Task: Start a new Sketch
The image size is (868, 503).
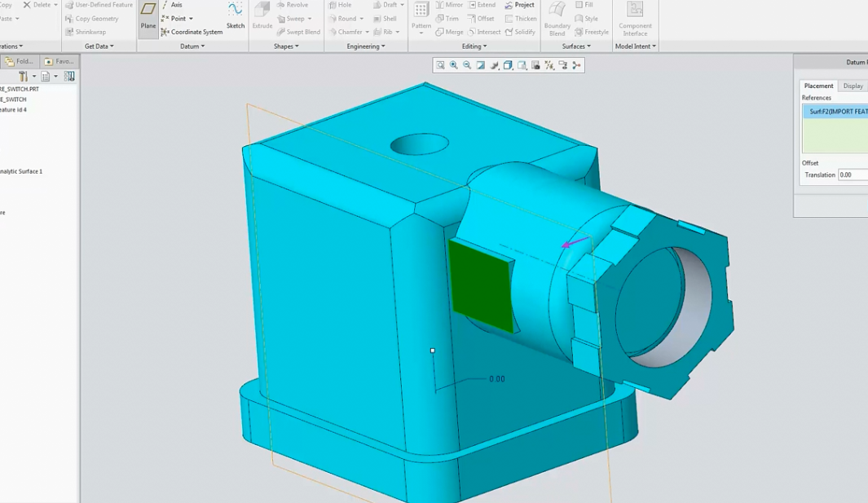Action: point(235,16)
